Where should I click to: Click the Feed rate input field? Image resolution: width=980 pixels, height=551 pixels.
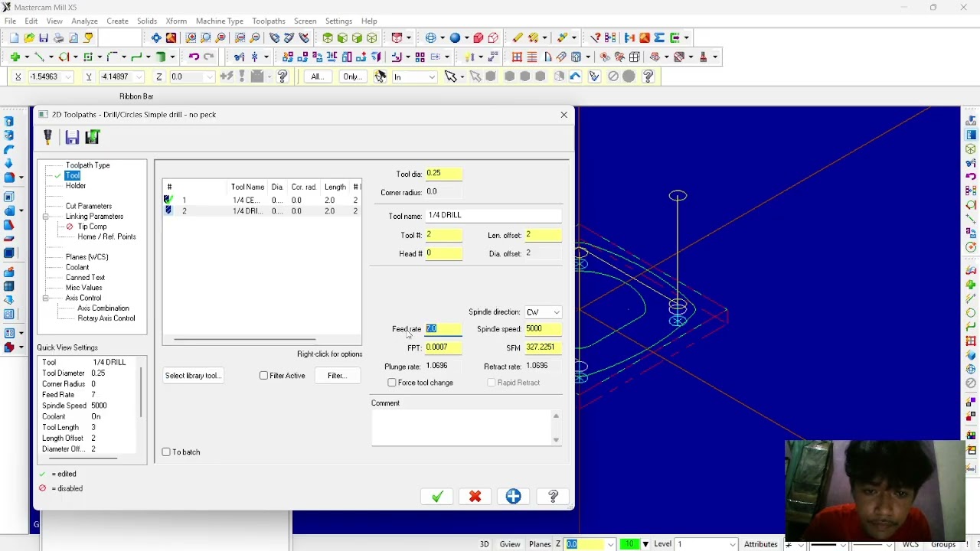click(x=444, y=329)
